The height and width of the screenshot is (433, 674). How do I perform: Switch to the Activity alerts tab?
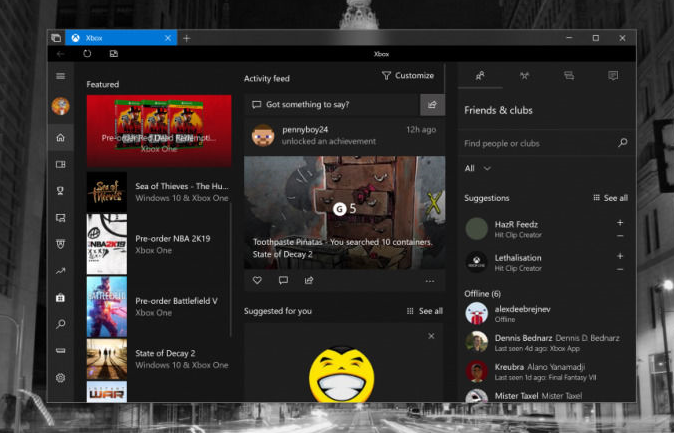tap(613, 76)
